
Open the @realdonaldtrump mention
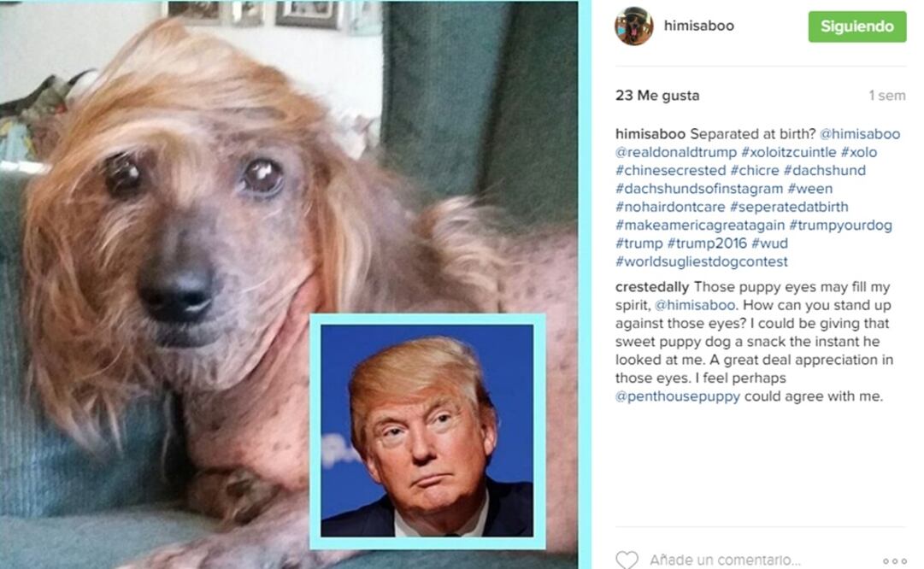(676, 152)
